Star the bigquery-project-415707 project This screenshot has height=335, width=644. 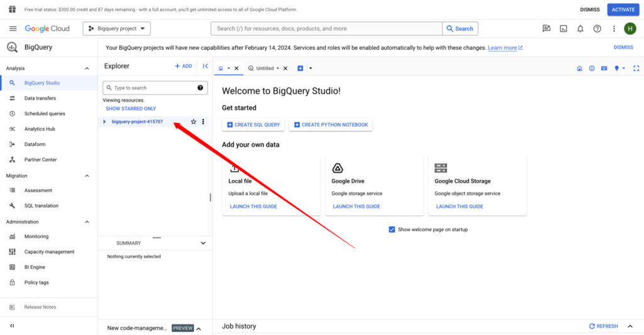[194, 122]
